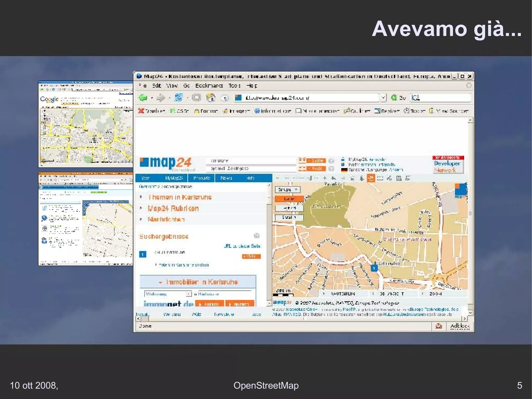Expand Themen in Karlsruhe section
Screen dimensions: 532x399
pyautogui.click(x=180, y=197)
